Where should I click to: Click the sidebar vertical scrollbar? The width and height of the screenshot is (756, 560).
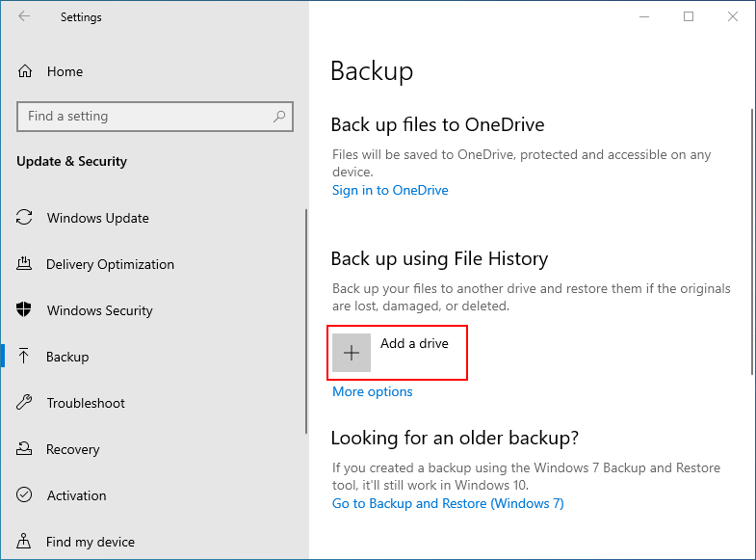point(306,321)
